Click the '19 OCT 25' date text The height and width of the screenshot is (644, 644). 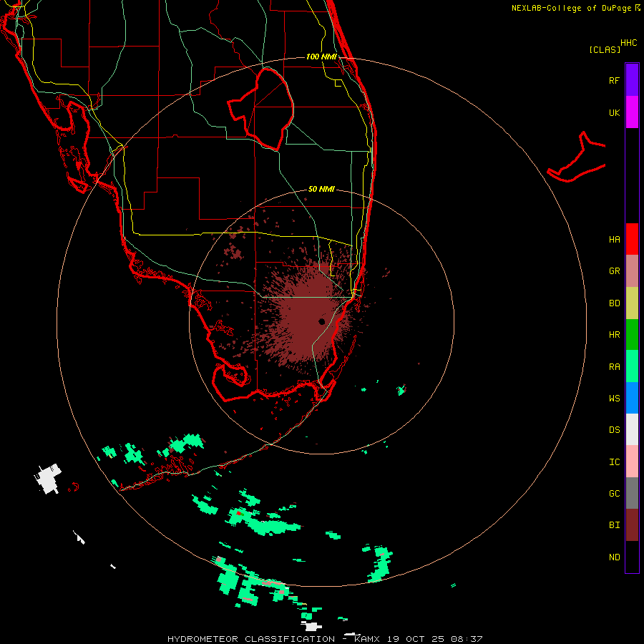pyautogui.click(x=415, y=639)
